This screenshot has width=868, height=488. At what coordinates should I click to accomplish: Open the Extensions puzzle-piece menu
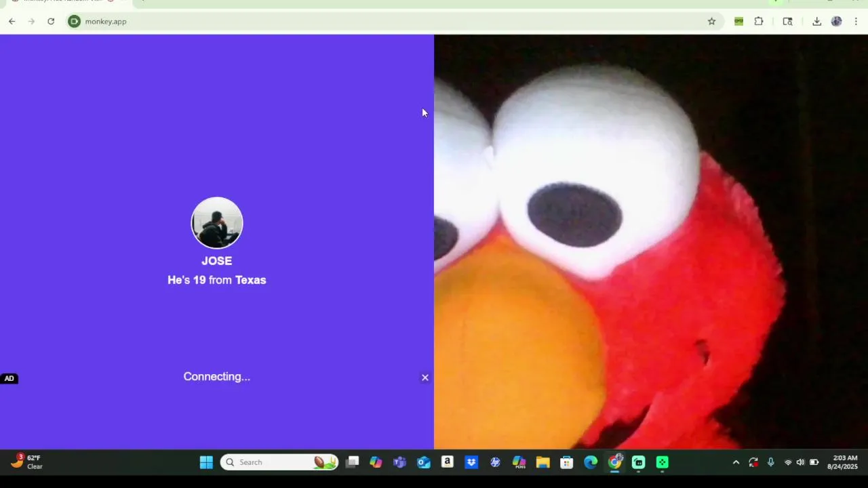tap(759, 21)
